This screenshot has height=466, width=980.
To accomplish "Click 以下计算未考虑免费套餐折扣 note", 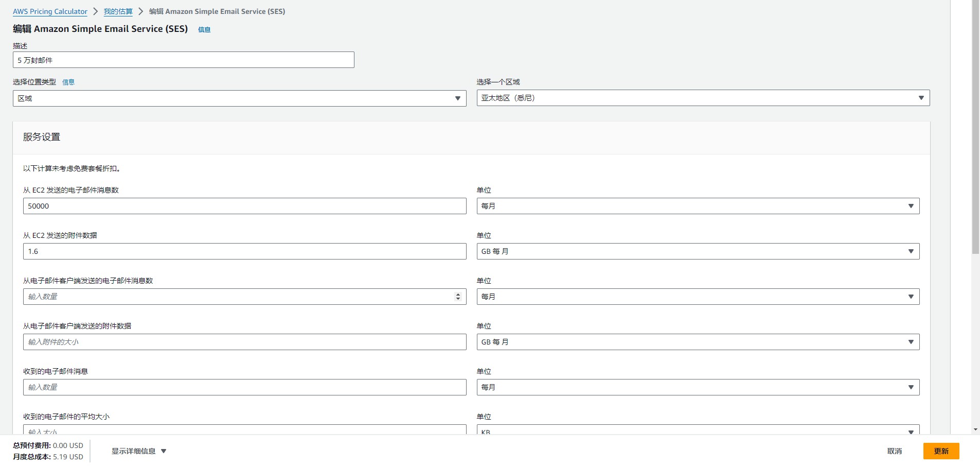I will (x=72, y=168).
